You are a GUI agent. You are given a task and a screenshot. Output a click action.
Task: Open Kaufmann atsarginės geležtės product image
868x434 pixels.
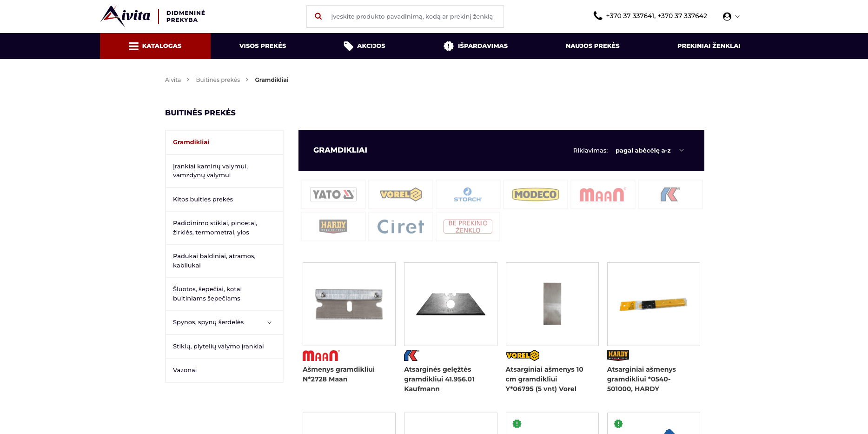[451, 304]
